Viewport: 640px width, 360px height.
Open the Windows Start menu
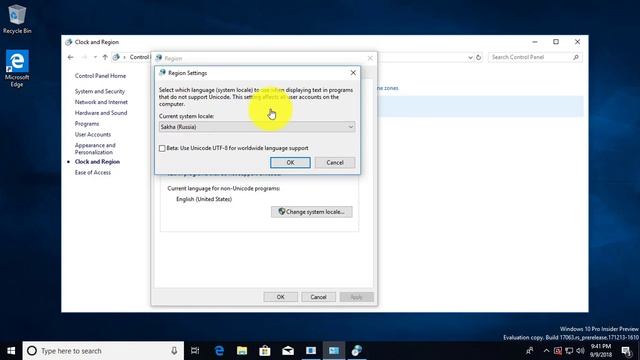[11, 351]
